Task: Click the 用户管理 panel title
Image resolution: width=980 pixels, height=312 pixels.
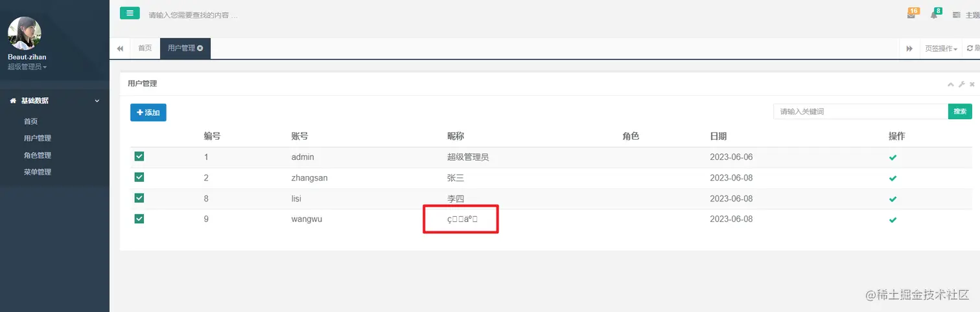Action: coord(142,84)
